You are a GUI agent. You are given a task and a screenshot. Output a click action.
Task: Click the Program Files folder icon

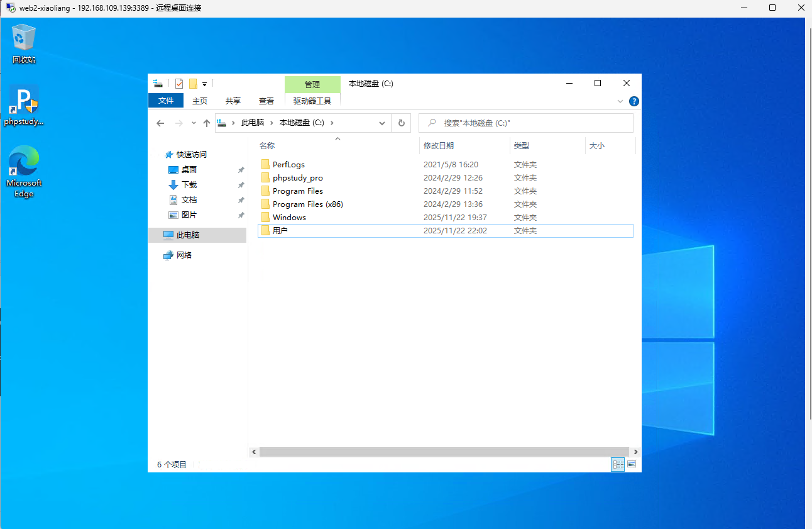pos(265,191)
